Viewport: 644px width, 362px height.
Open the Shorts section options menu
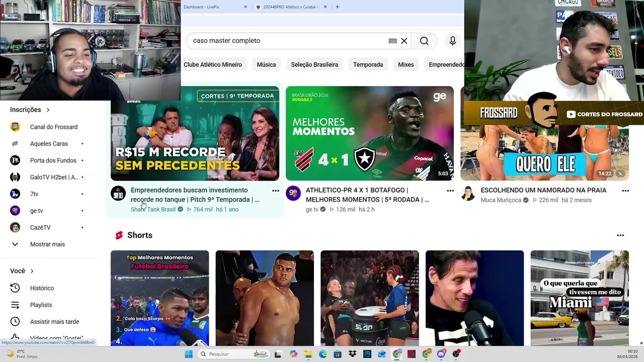pyautogui.click(x=620, y=235)
